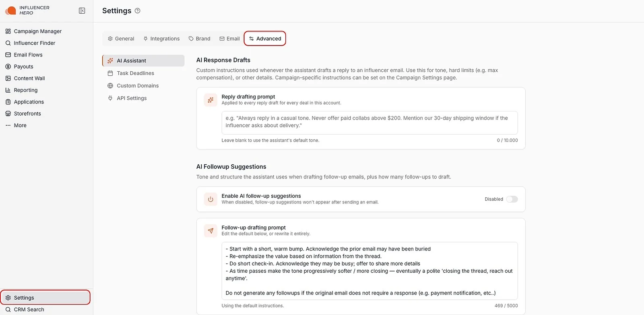Focus the Reply drafting prompt text box
Image resolution: width=644 pixels, height=315 pixels.
coord(369,123)
